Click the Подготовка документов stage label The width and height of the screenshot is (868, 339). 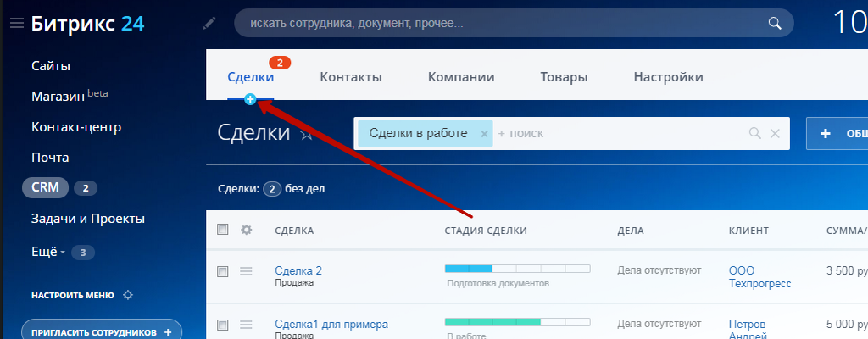point(498,284)
